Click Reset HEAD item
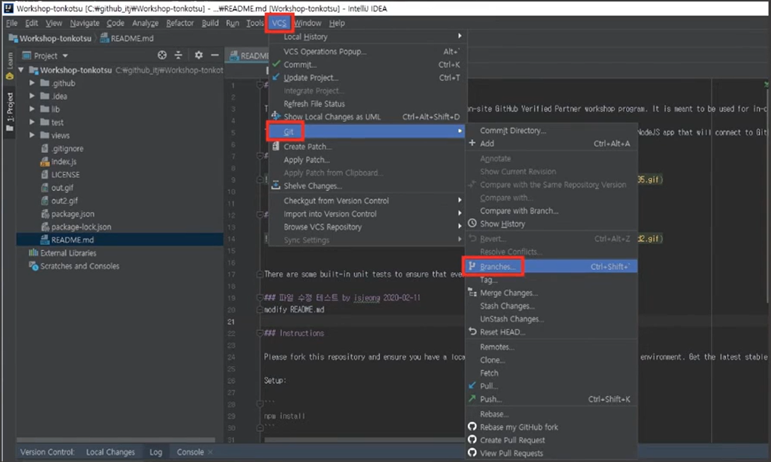This screenshot has width=771, height=462. 551,332
